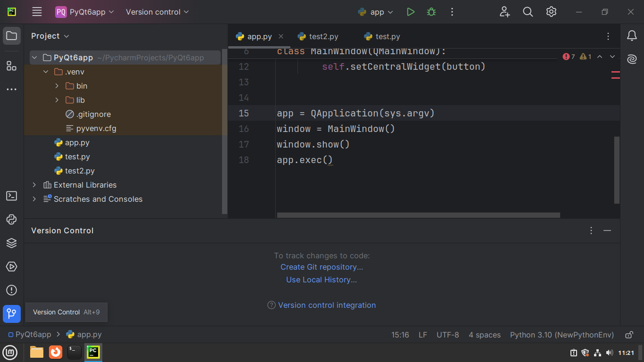Expand the bin folder
Image resolution: width=644 pixels, height=362 pixels.
click(x=57, y=86)
